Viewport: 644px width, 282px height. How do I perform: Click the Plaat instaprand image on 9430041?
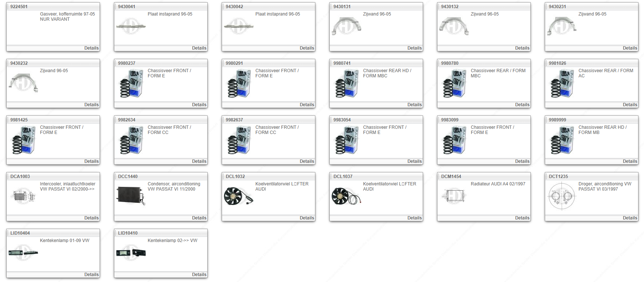click(131, 26)
